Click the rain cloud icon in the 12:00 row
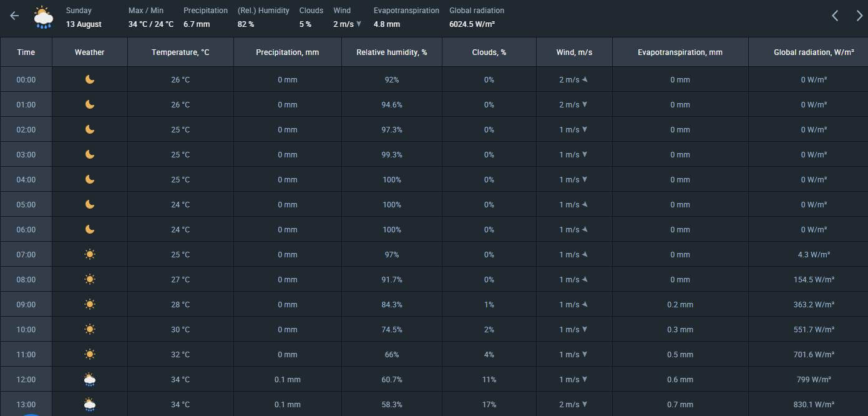 coord(90,379)
